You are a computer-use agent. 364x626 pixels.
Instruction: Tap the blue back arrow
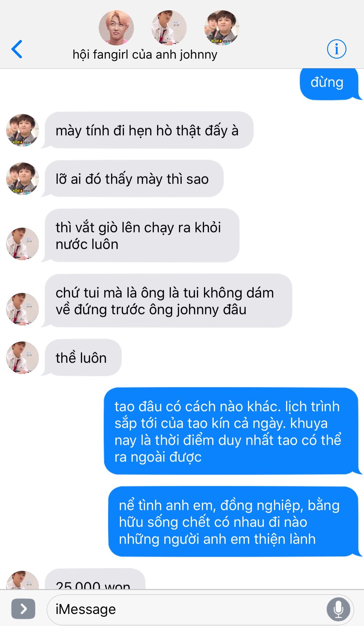(x=17, y=49)
